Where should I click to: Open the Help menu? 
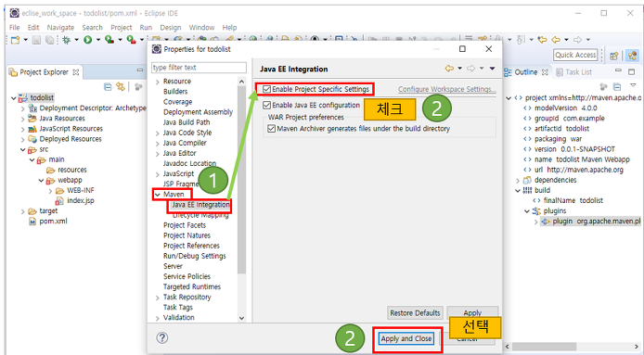(x=229, y=28)
